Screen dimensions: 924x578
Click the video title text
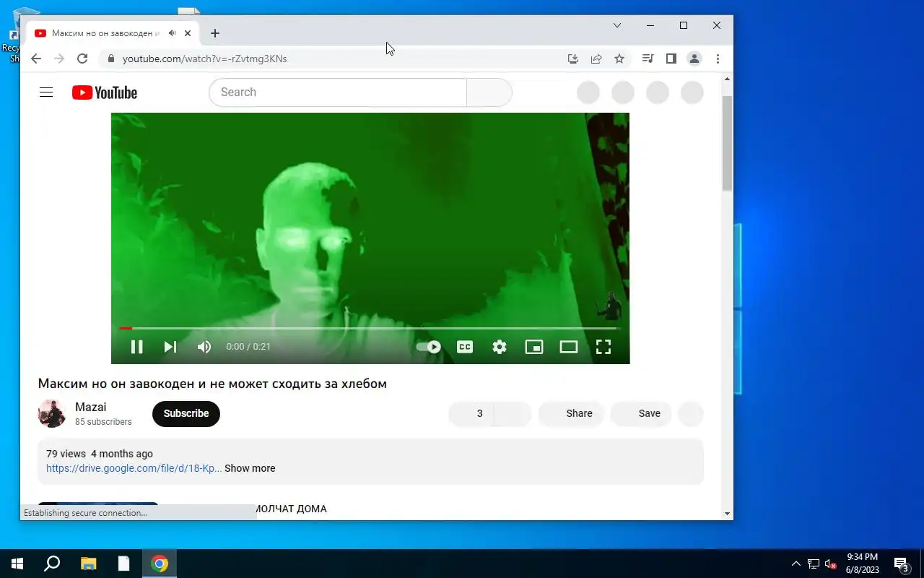tap(212, 384)
